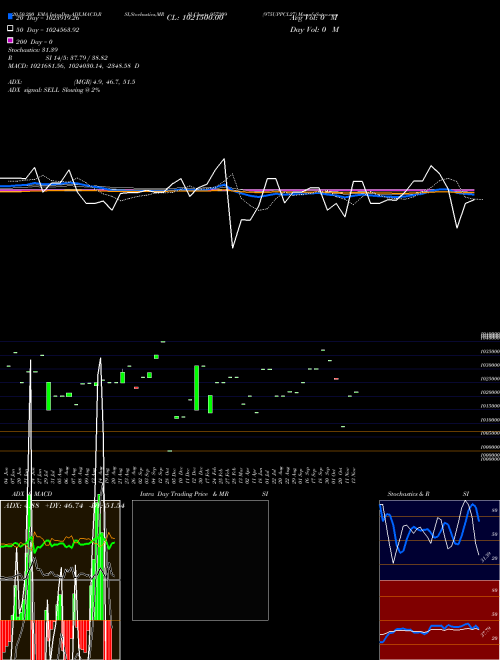Select the MACD values line

[74, 66]
